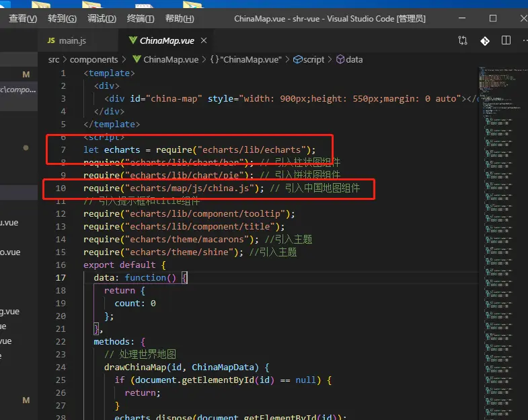The height and width of the screenshot is (420, 528).
Task: Click the 'export default {' line
Action: 124,265
